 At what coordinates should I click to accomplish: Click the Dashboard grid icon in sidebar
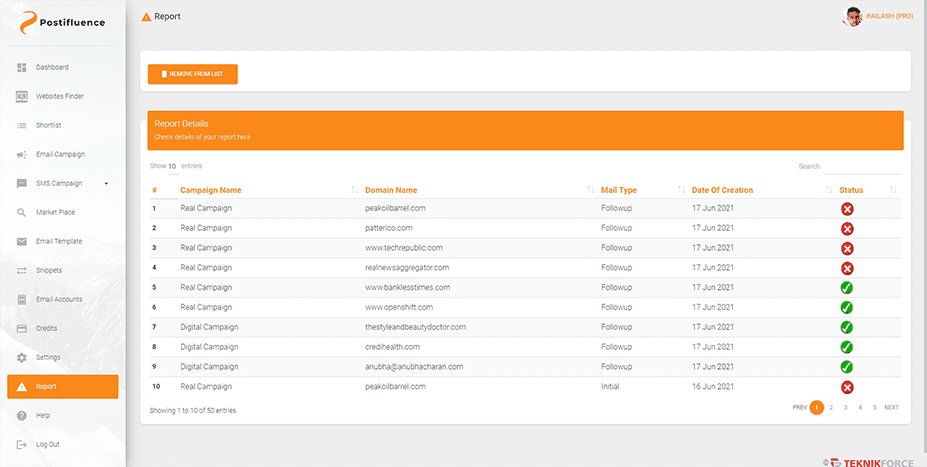coord(22,67)
